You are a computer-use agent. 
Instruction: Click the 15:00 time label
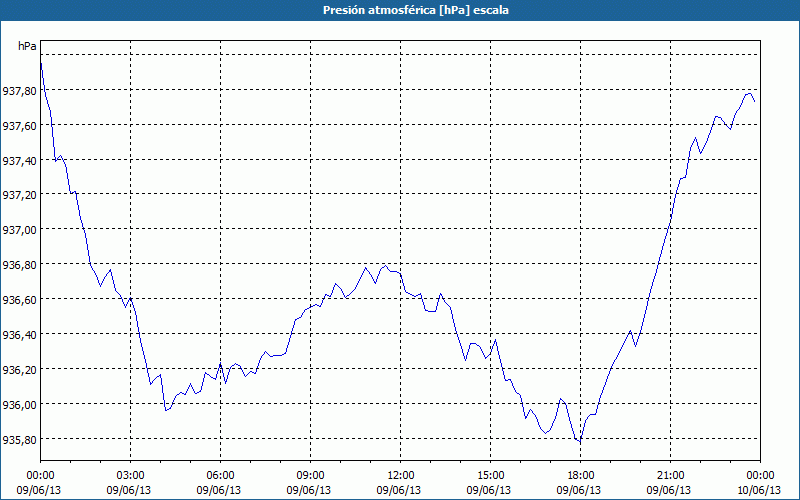pyautogui.click(x=490, y=476)
